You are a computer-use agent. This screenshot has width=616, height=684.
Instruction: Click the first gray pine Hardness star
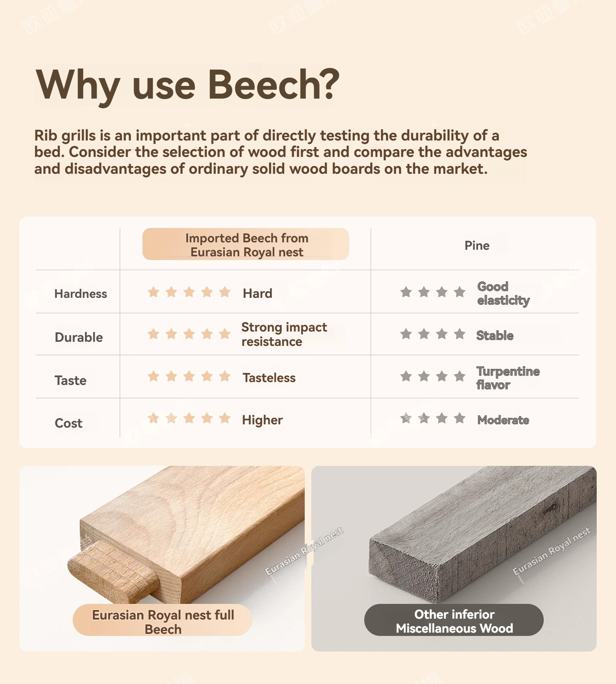406,292
